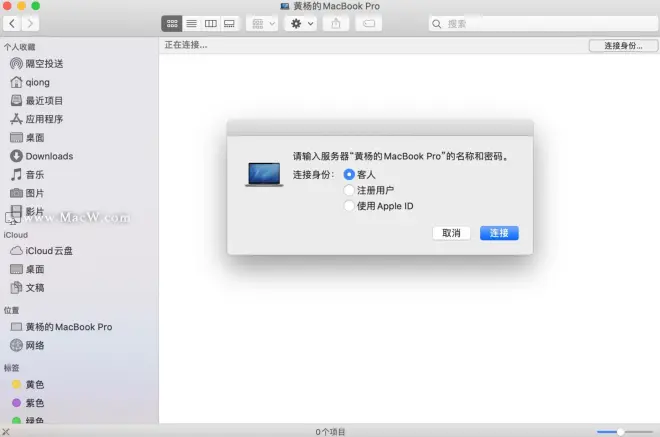Switch to gallery view in toolbar

tap(229, 24)
